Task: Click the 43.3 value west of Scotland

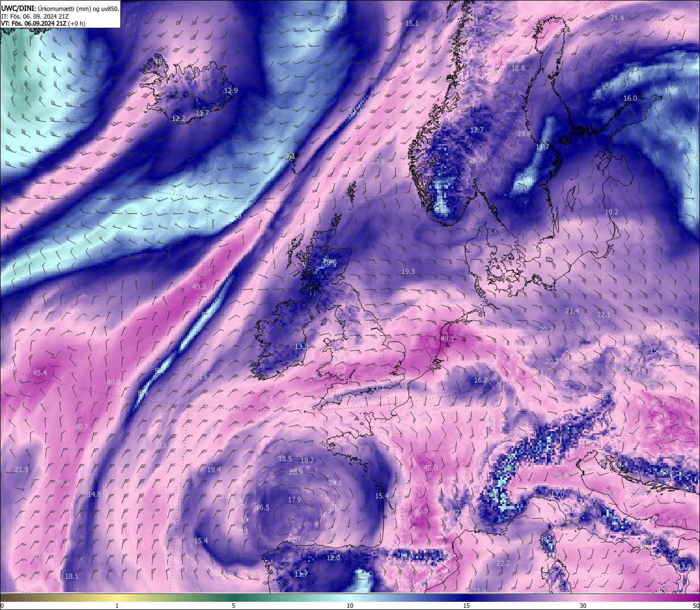Action: [199, 287]
